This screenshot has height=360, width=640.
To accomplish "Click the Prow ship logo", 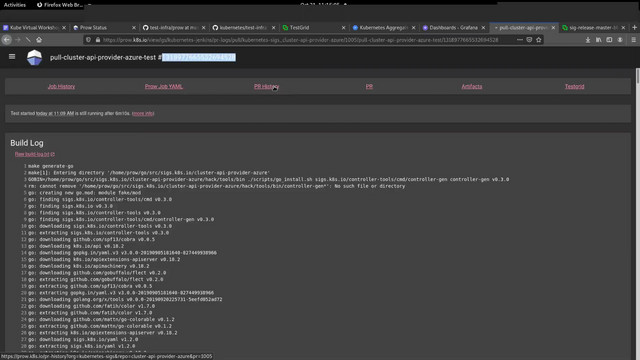I will [x=34, y=58].
